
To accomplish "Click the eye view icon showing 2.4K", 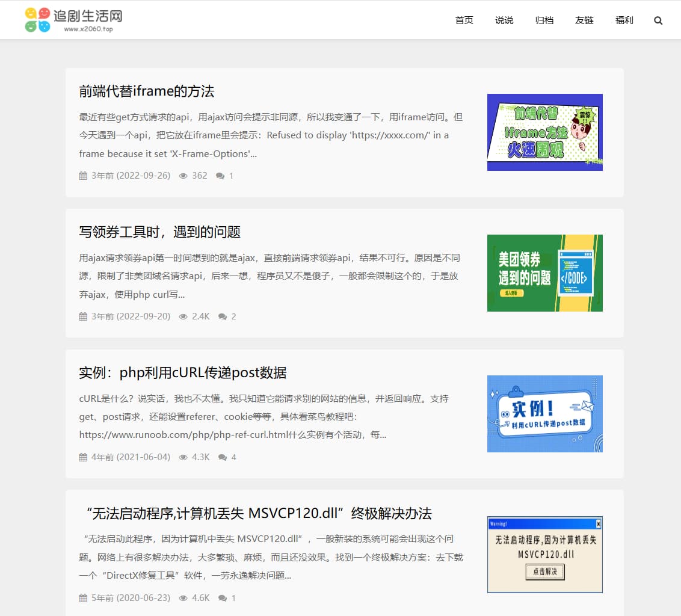I will (183, 316).
